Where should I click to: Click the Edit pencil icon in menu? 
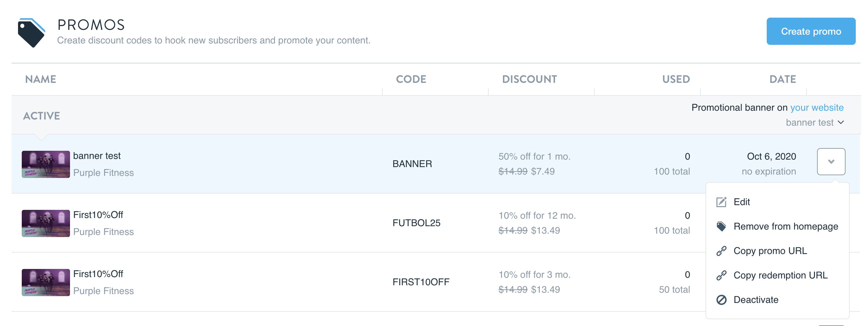tap(721, 202)
